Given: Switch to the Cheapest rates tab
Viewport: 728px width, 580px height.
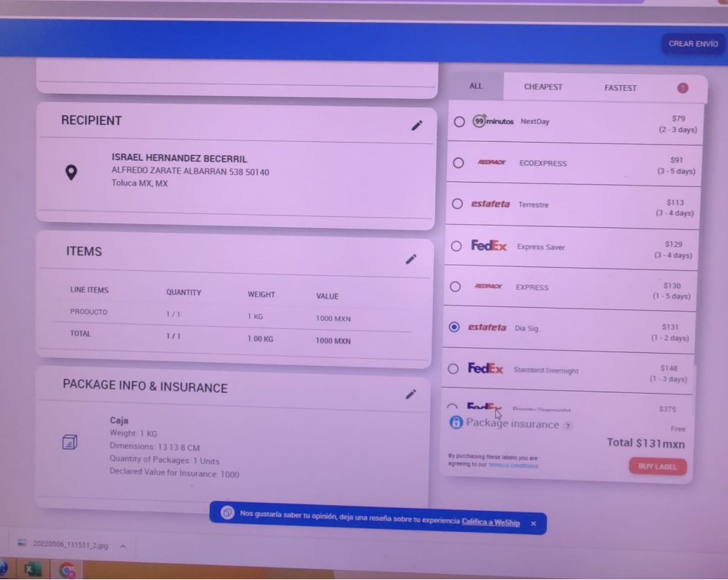Looking at the screenshot, I should (x=543, y=87).
